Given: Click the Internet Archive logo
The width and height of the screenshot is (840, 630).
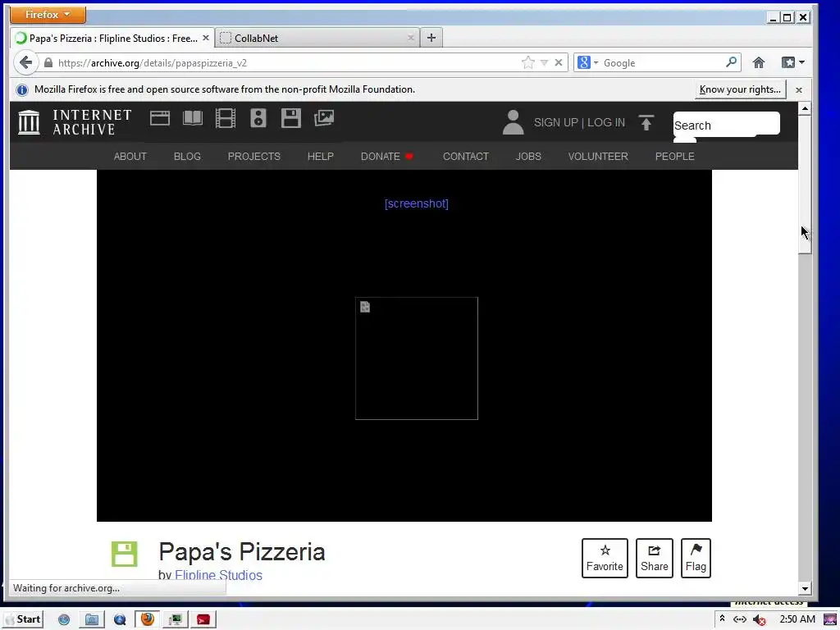Looking at the screenshot, I should point(75,122).
